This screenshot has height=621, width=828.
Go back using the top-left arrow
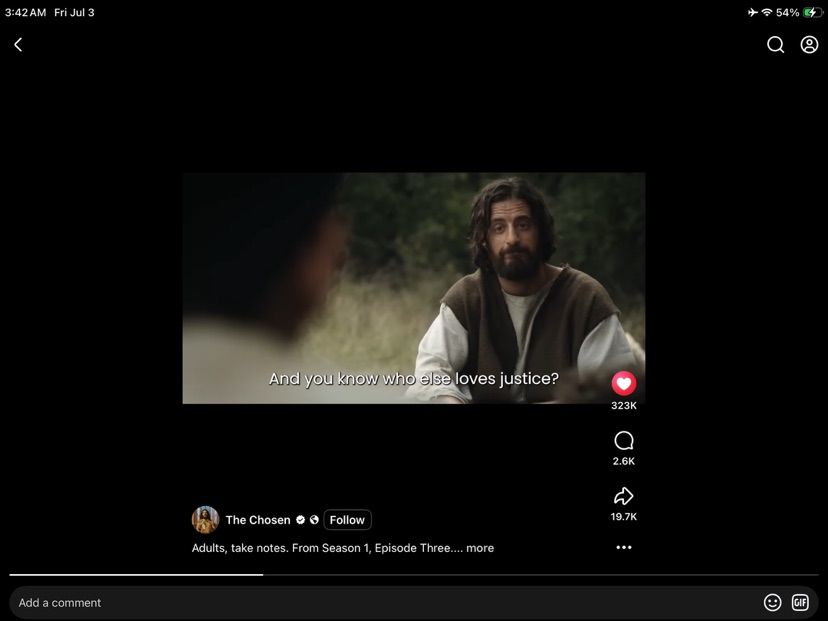(x=18, y=45)
